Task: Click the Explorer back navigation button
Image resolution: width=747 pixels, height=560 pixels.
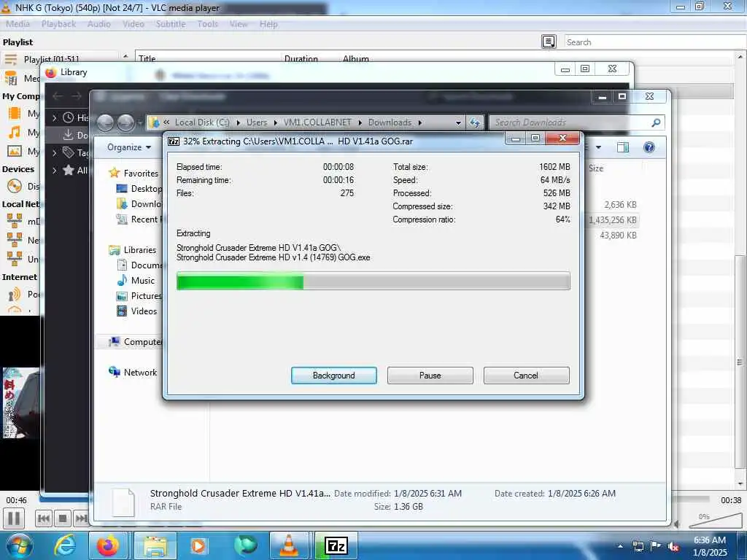Action: 105,122
